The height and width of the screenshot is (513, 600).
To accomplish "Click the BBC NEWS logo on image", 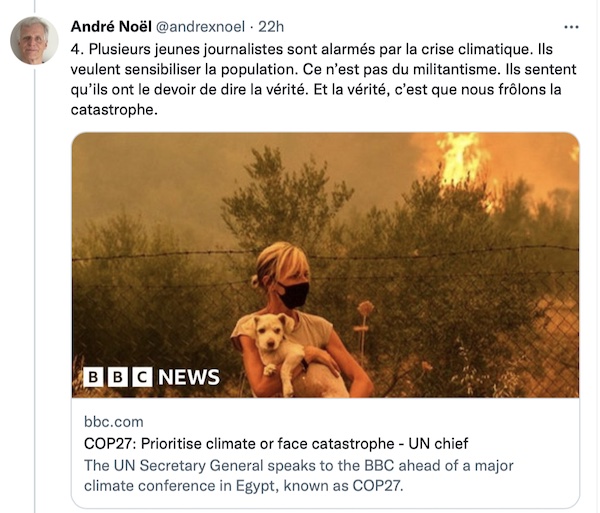I will tap(152, 377).
